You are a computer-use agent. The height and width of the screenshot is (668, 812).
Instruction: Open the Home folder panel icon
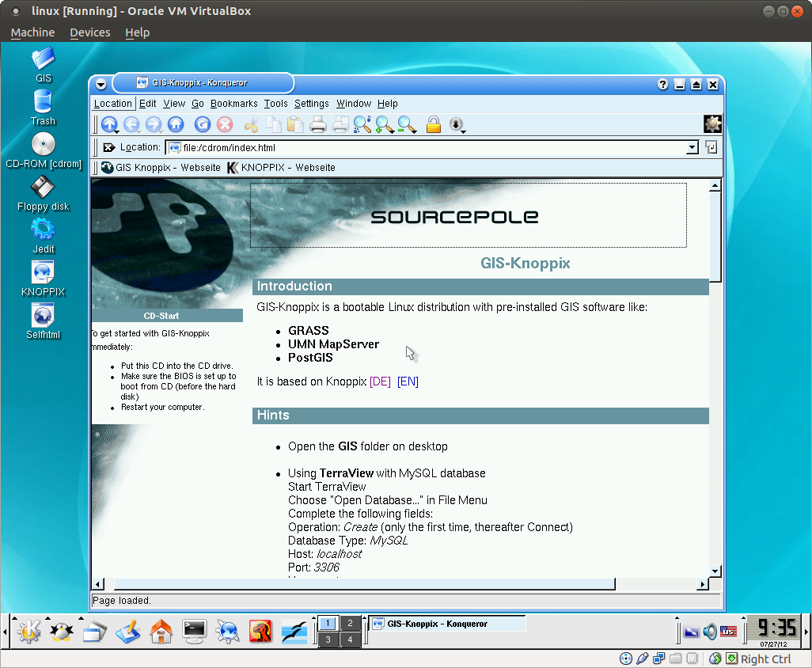pyautogui.click(x=161, y=632)
